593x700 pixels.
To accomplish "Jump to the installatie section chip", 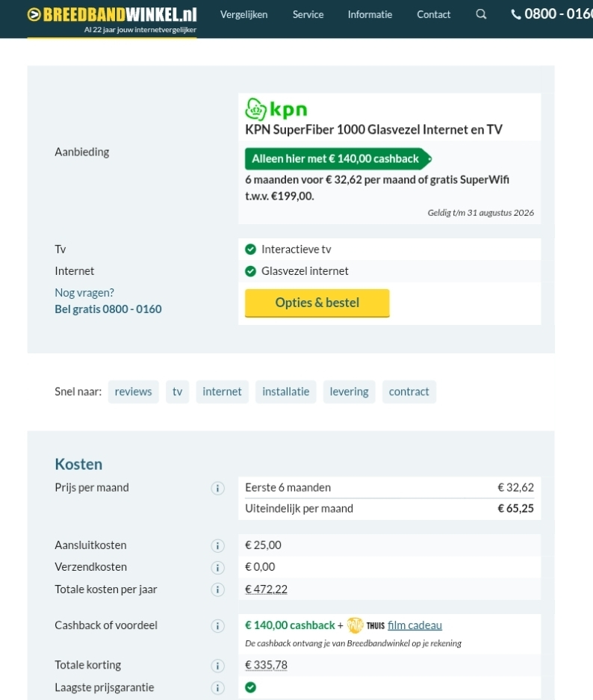I will [285, 391].
